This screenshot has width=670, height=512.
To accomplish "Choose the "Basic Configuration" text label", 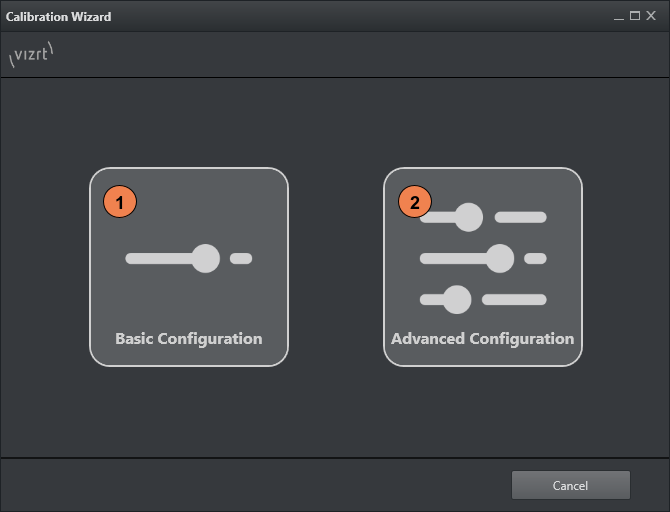I will coord(189,338).
